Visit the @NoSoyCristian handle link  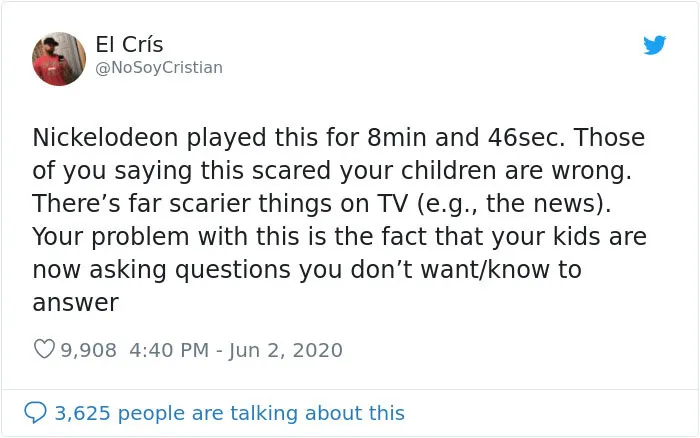(x=159, y=67)
